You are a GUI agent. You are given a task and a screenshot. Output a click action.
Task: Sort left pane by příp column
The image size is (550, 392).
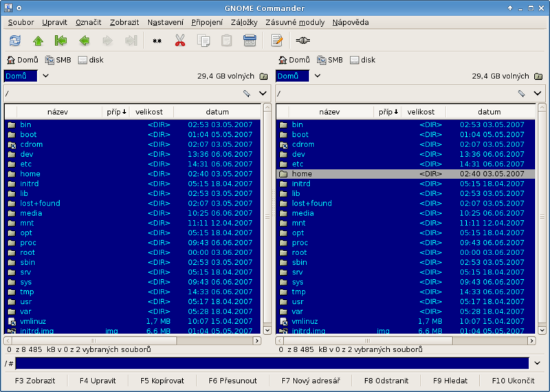(115, 112)
